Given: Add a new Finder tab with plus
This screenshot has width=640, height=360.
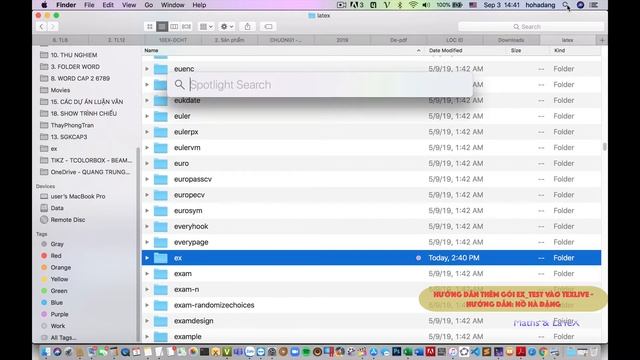Looking at the screenshot, I should tap(602, 40).
